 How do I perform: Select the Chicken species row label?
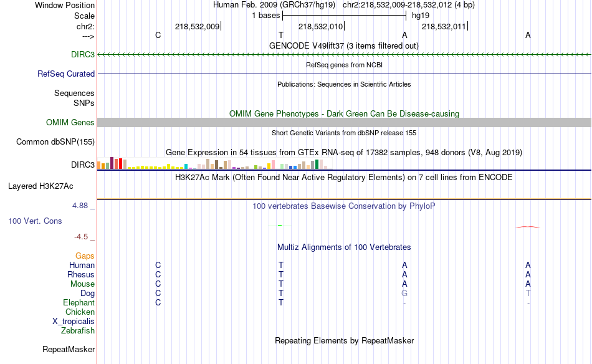click(x=80, y=312)
